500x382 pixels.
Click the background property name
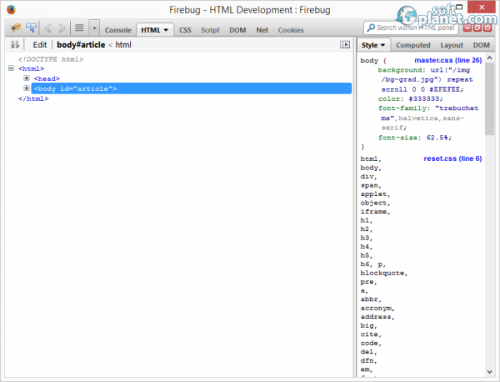tap(401, 70)
